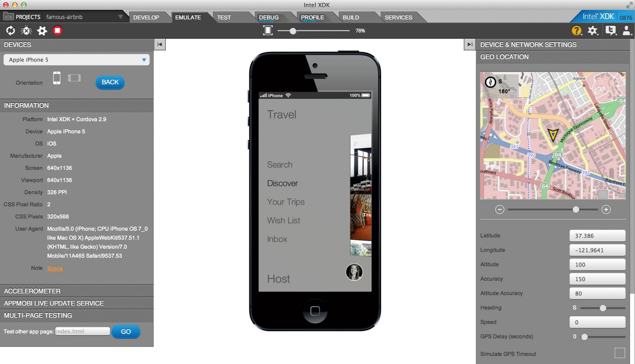Viewport: 635px width, 364px height.
Task: Switch to the PROFILE tab
Action: tap(312, 17)
